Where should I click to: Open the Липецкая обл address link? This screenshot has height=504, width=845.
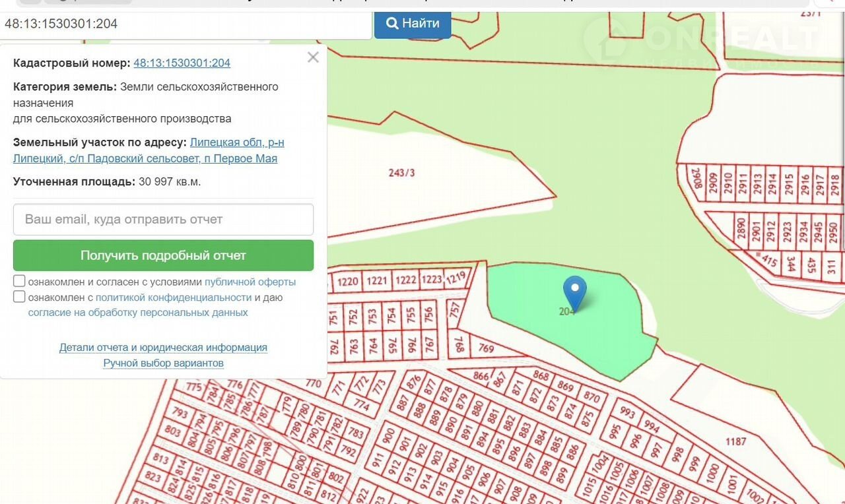tap(237, 142)
